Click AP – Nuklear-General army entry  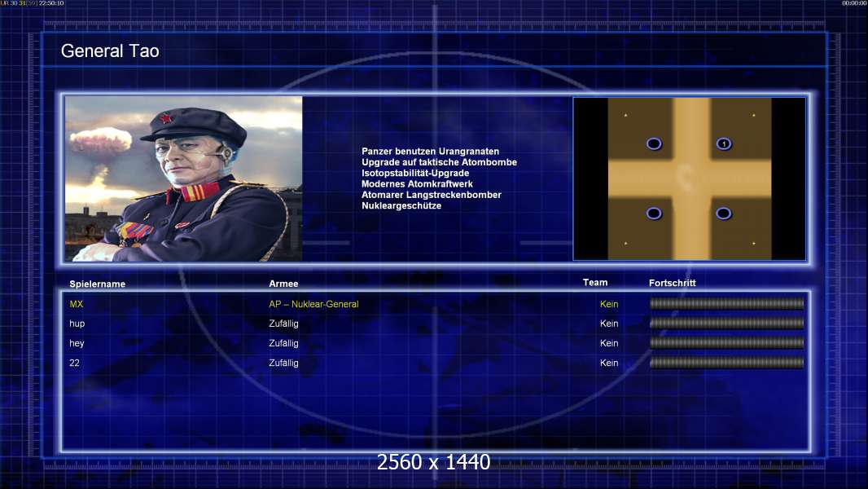[x=313, y=304]
